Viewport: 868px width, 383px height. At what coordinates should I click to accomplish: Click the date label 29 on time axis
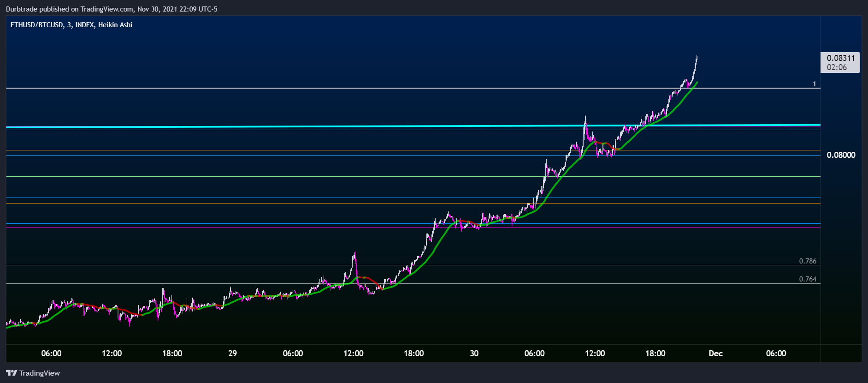pos(232,353)
